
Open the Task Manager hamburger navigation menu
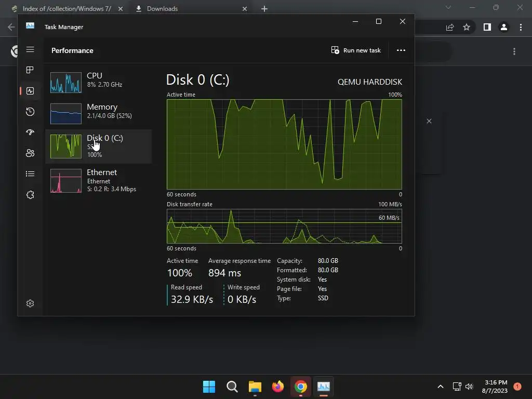click(30, 49)
